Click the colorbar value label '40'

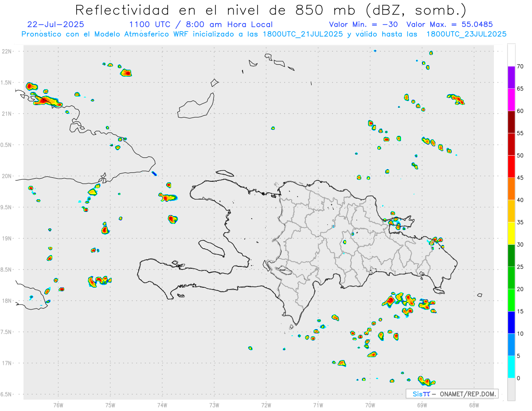(520, 200)
